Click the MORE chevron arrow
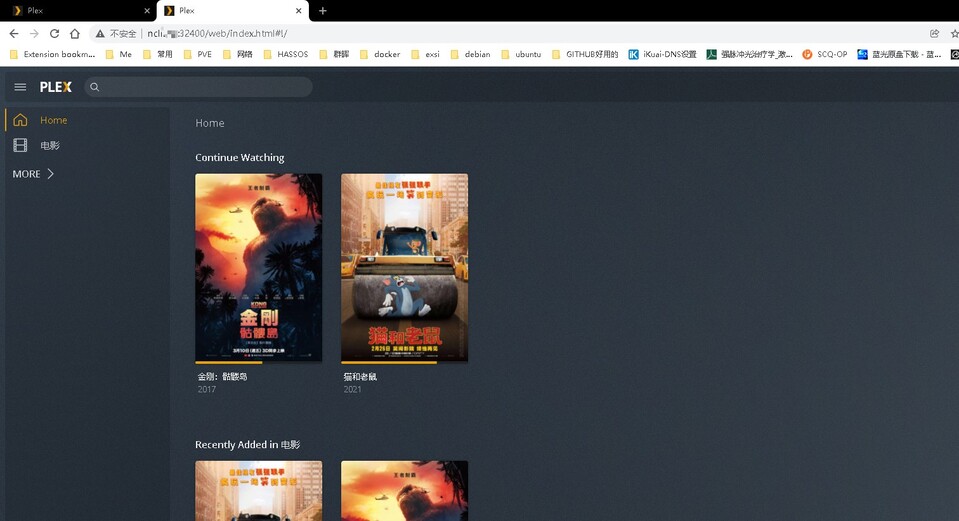Image resolution: width=959 pixels, height=521 pixels. click(x=50, y=174)
